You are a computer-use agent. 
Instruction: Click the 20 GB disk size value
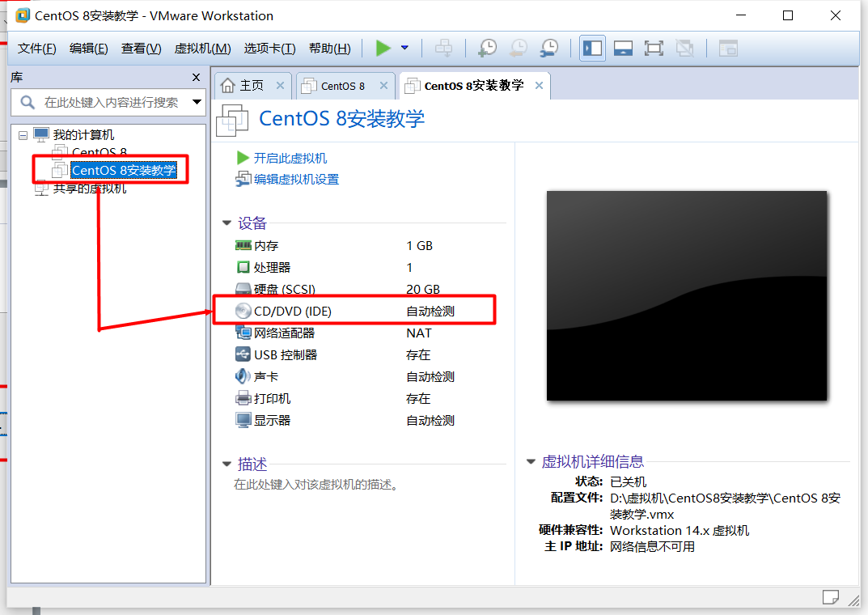coord(423,290)
